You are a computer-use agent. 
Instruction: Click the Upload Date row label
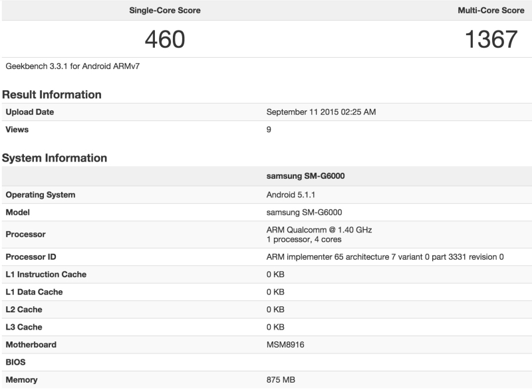(30, 112)
